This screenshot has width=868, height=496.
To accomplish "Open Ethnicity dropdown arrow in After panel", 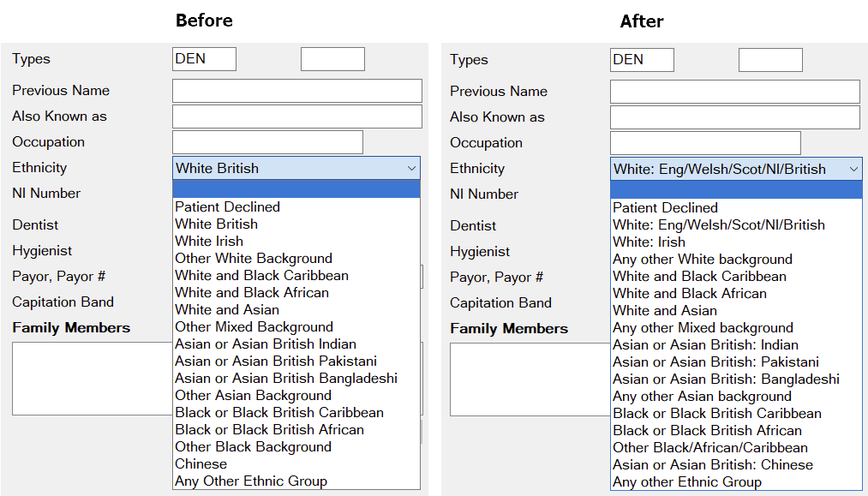I will tap(853, 169).
